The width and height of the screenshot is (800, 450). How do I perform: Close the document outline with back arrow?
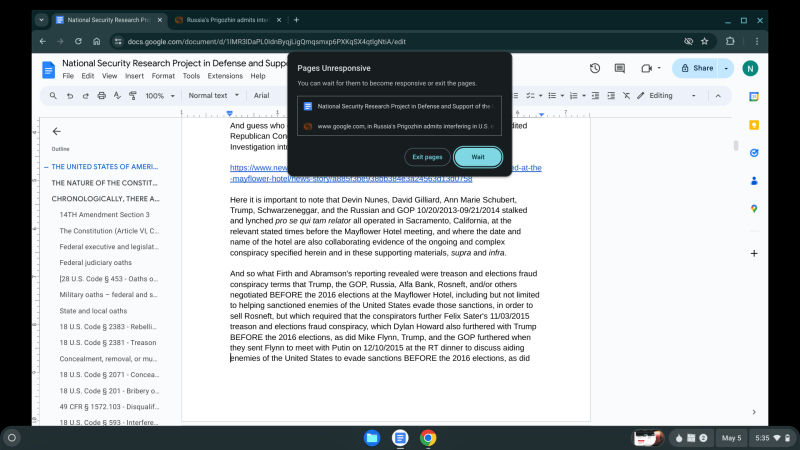[x=57, y=131]
